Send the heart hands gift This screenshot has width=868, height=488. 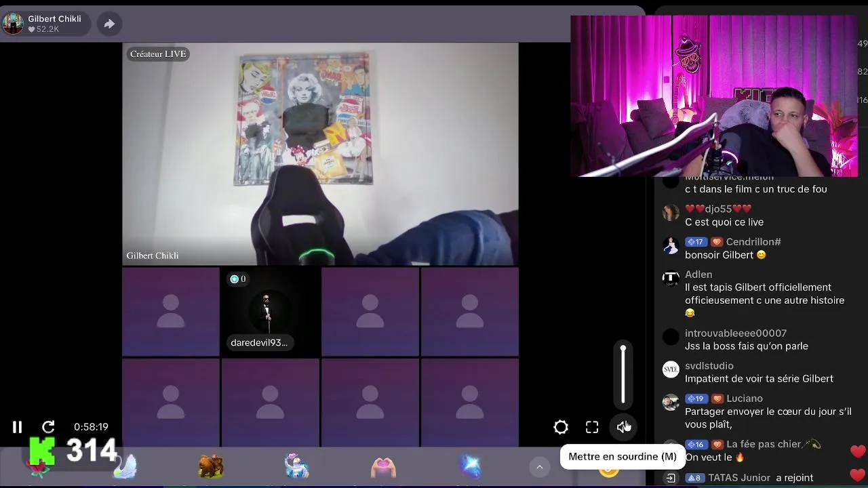(383, 467)
